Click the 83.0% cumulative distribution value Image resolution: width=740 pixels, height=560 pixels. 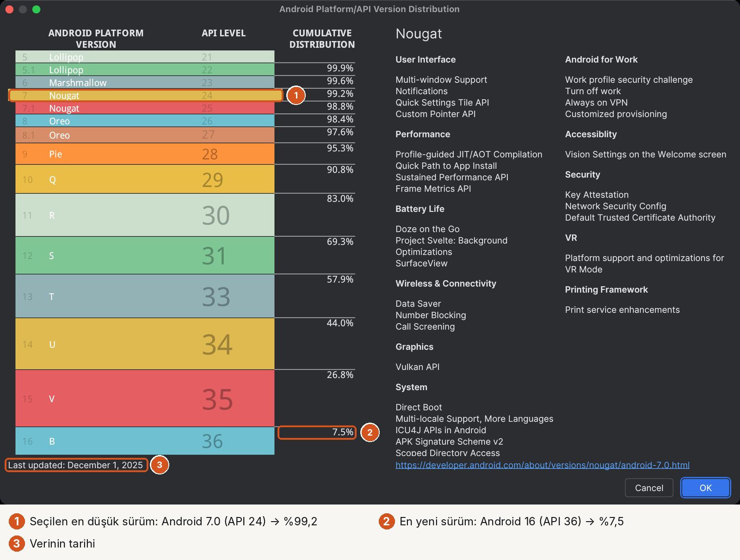[340, 199]
